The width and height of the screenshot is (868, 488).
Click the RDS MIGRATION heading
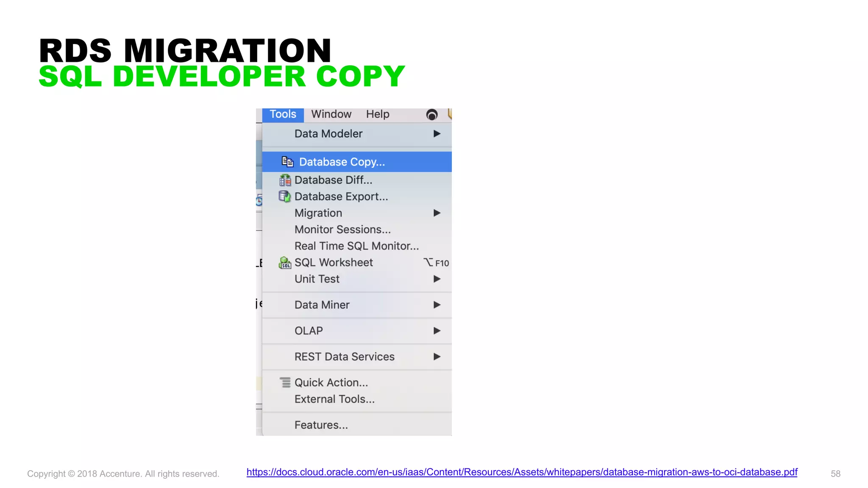185,51
